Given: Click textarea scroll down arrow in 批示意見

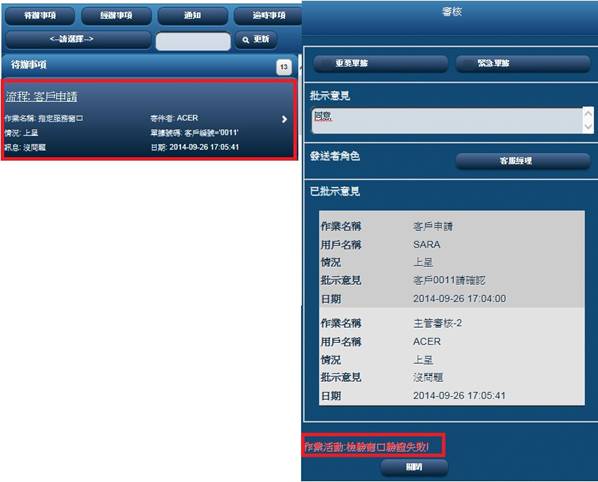Looking at the screenshot, I should 588,127.
